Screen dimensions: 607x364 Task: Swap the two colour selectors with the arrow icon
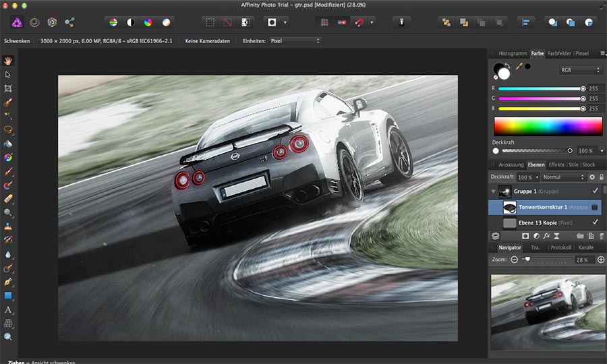point(507,65)
